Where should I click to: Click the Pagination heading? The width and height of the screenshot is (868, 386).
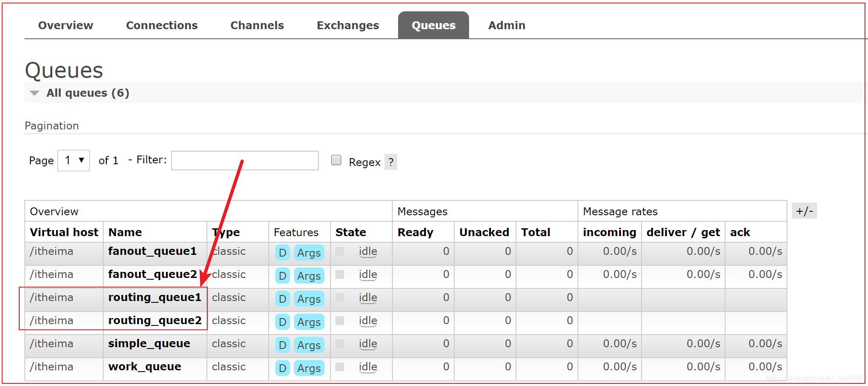(x=52, y=126)
